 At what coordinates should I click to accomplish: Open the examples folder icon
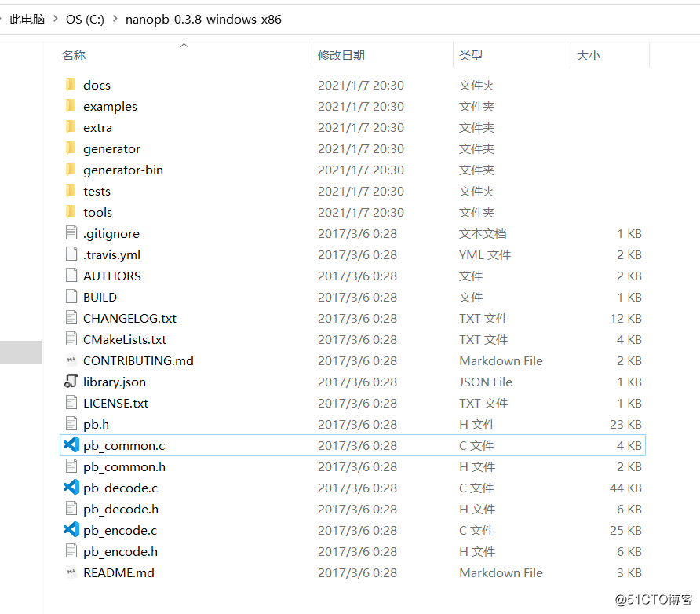tap(71, 106)
